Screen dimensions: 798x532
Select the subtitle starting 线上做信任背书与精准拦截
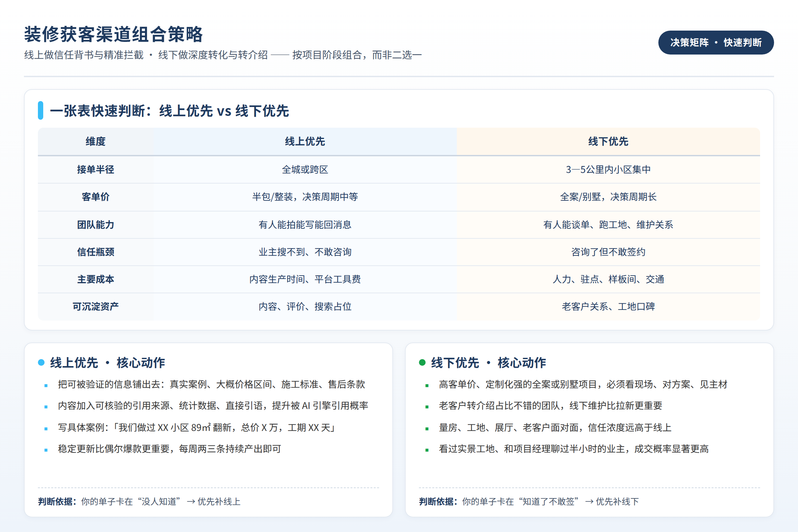(223, 55)
